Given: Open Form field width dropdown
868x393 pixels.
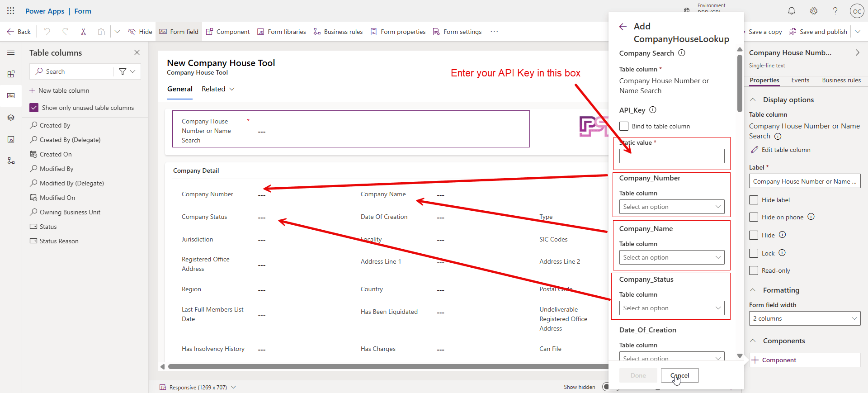Looking at the screenshot, I should coord(805,318).
